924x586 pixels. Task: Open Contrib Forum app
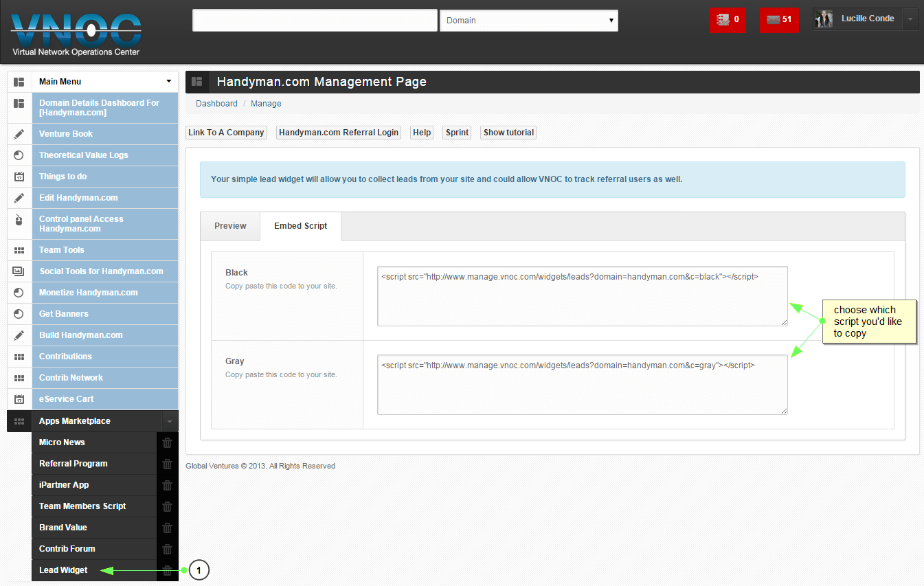pyautogui.click(x=94, y=549)
